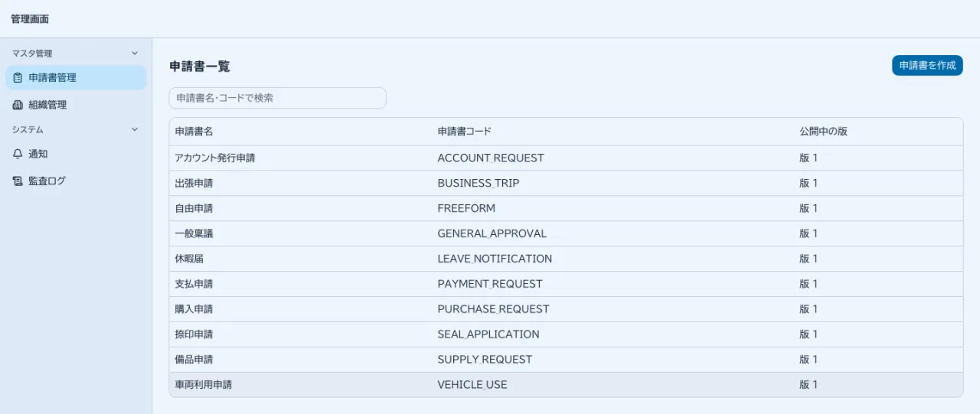Click 版 1 in the FREEFORM row
The width and height of the screenshot is (980, 414).
(x=808, y=208)
